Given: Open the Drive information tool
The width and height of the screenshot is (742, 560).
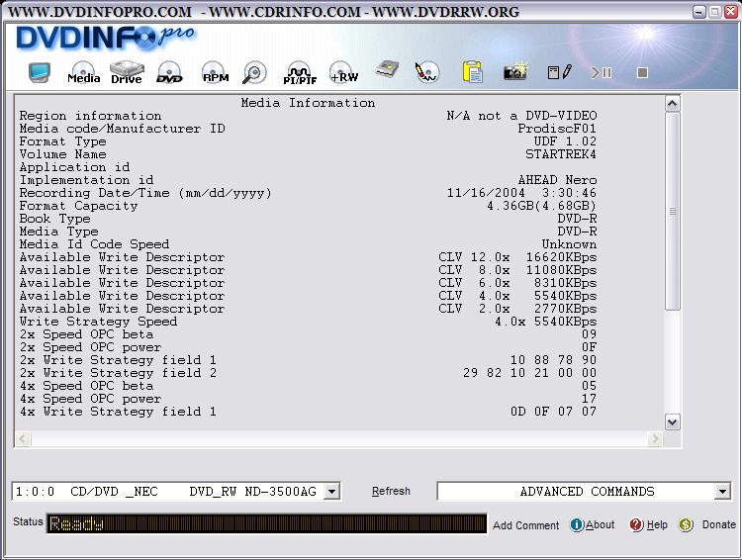Looking at the screenshot, I should pos(127,72).
